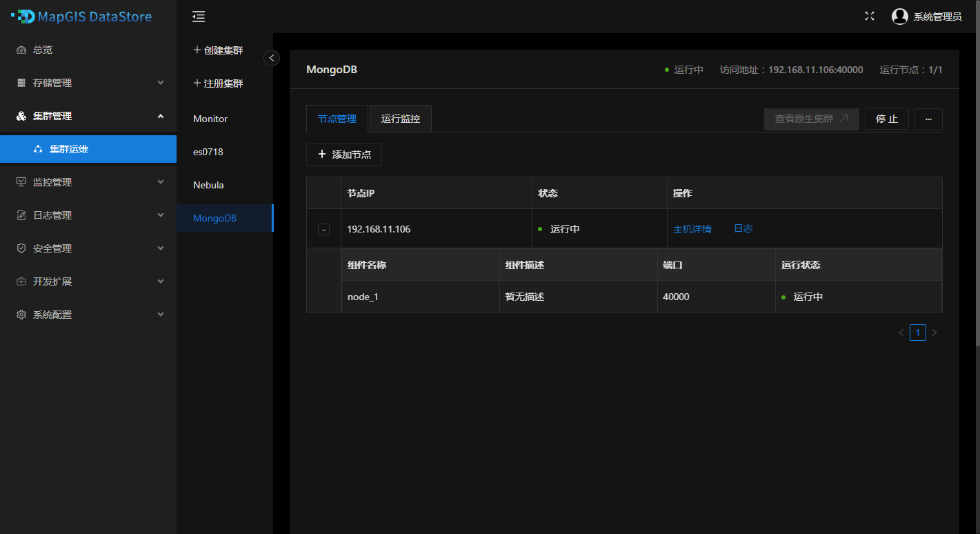Click the 系统配置 gear icon
This screenshot has height=534, width=980.
click(21, 315)
